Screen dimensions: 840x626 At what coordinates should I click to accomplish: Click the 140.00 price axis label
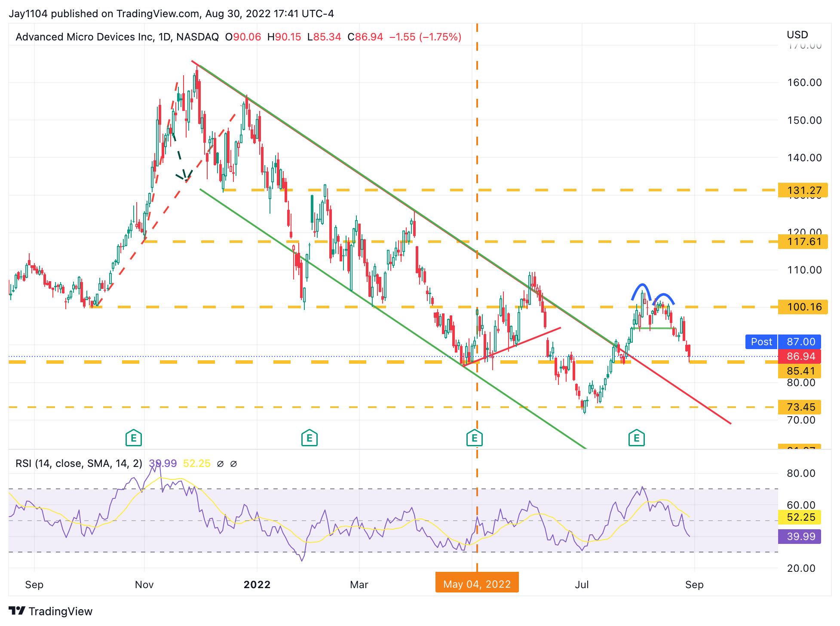(804, 158)
